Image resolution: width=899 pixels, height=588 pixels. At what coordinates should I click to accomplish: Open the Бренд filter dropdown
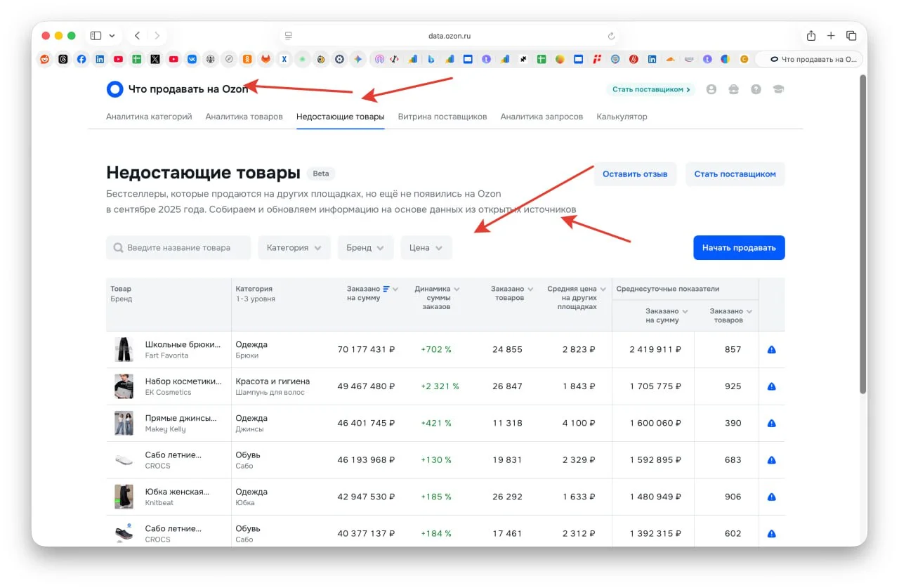tap(365, 248)
